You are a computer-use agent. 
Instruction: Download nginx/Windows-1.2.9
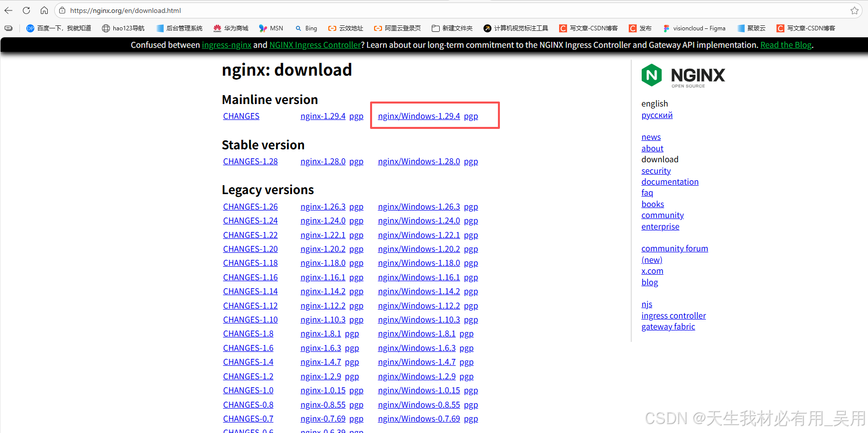pos(417,376)
